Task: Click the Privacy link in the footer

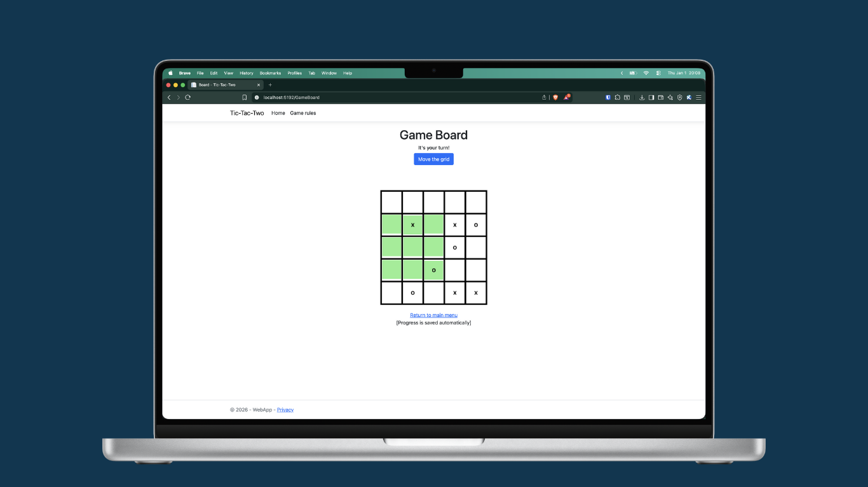Action: (x=285, y=410)
